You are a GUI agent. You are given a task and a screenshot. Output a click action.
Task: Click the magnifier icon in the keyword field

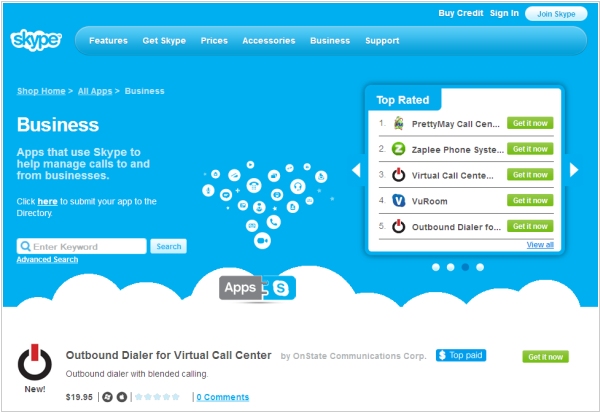coord(25,246)
